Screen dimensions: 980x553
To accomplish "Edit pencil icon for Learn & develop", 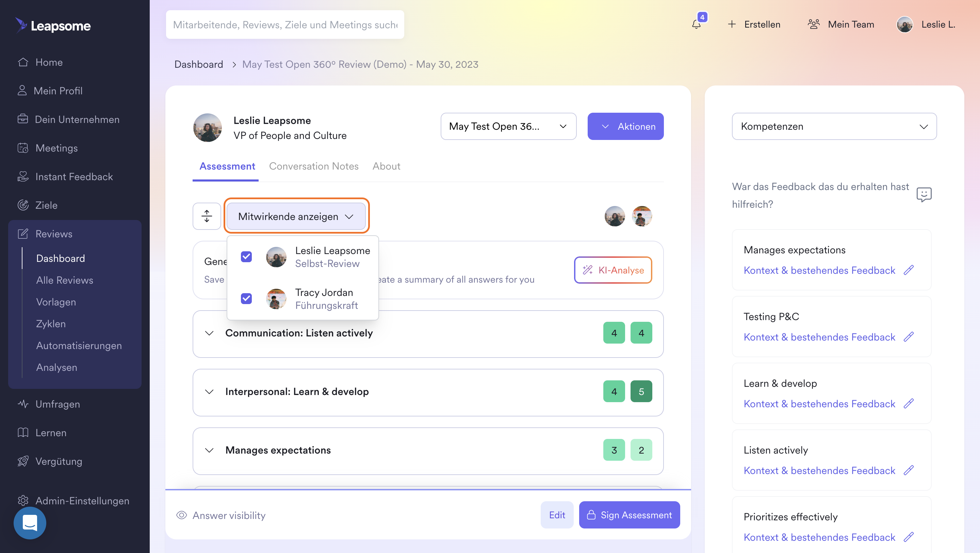I will (909, 404).
